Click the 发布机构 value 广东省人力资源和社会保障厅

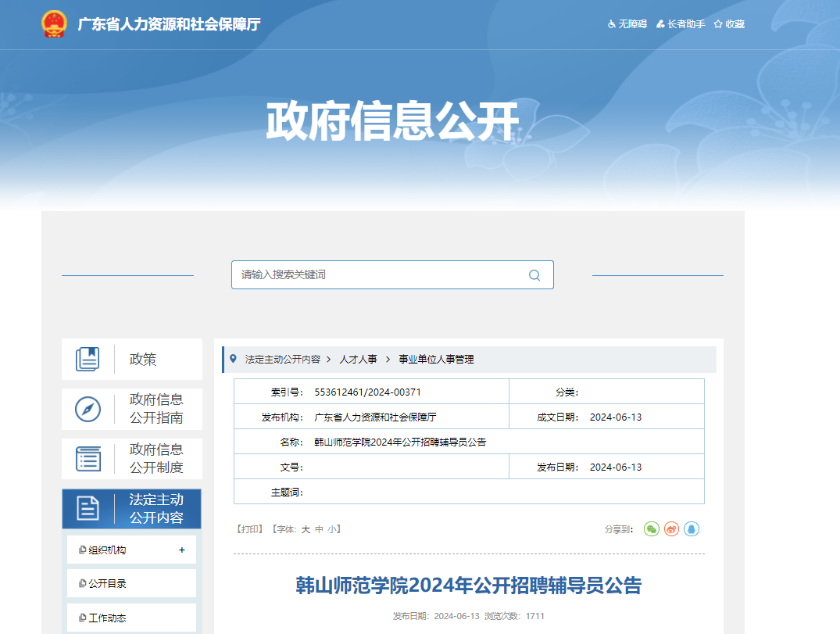(x=376, y=417)
